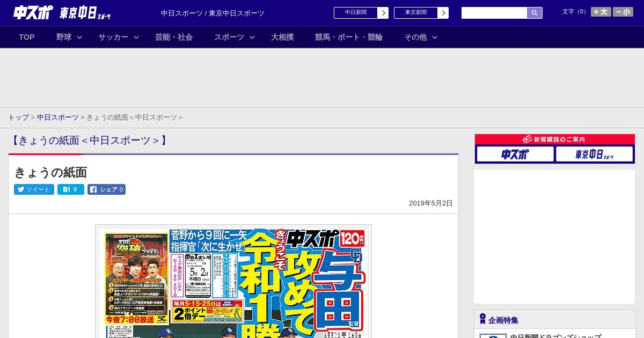Click the Hatena B! bookmark button
Viewport: 644px width, 338px height.
coord(71,189)
